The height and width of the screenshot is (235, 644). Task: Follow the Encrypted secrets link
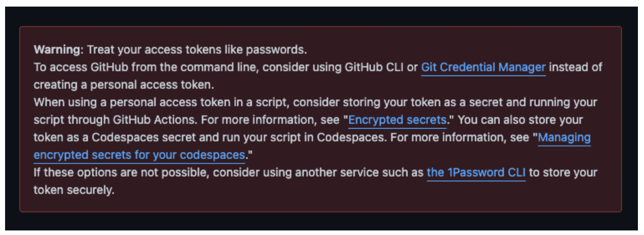tap(398, 120)
